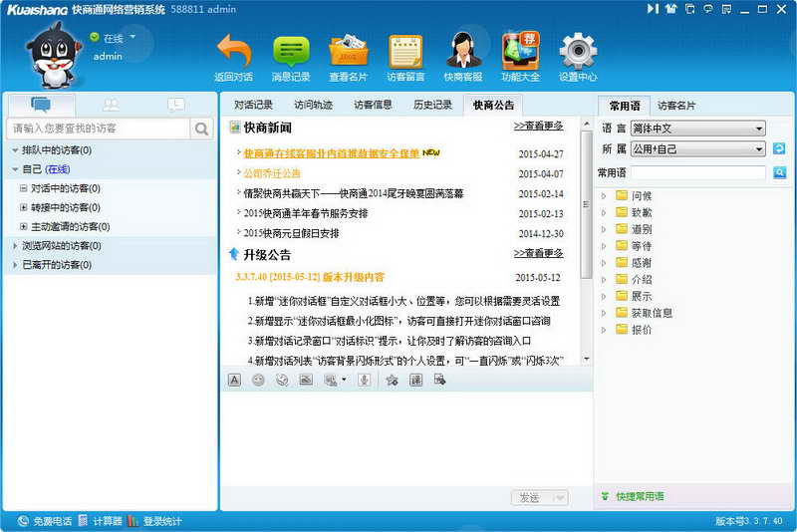The image size is (797, 532).
Task: Expand 主动邀请的访客(0) node
Action: 23,226
